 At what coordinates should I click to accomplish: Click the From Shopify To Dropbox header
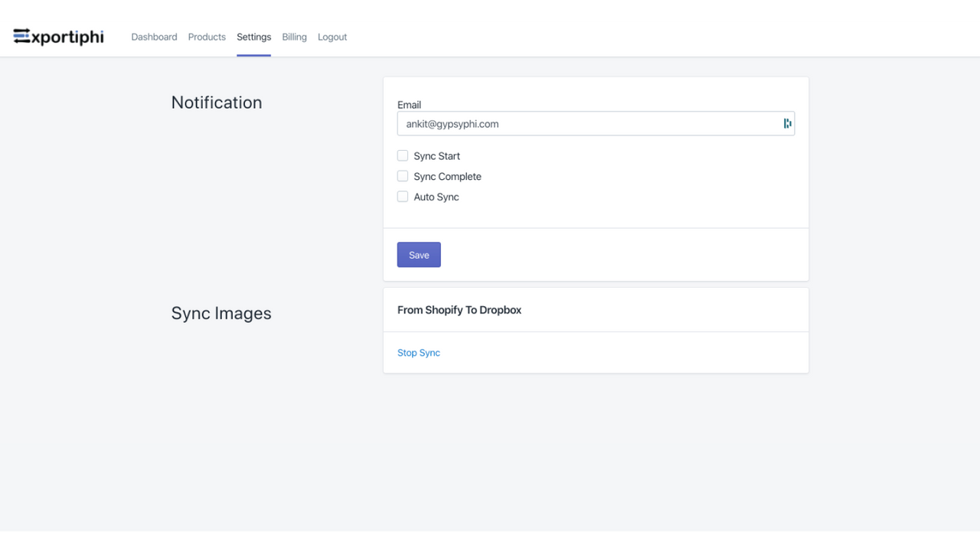pyautogui.click(x=459, y=310)
